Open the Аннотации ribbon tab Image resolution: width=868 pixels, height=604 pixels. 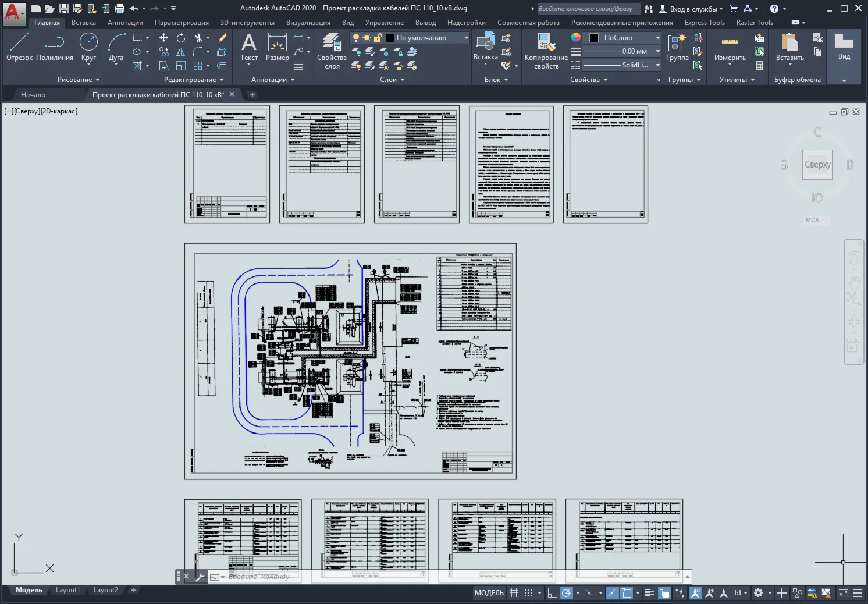click(x=125, y=23)
